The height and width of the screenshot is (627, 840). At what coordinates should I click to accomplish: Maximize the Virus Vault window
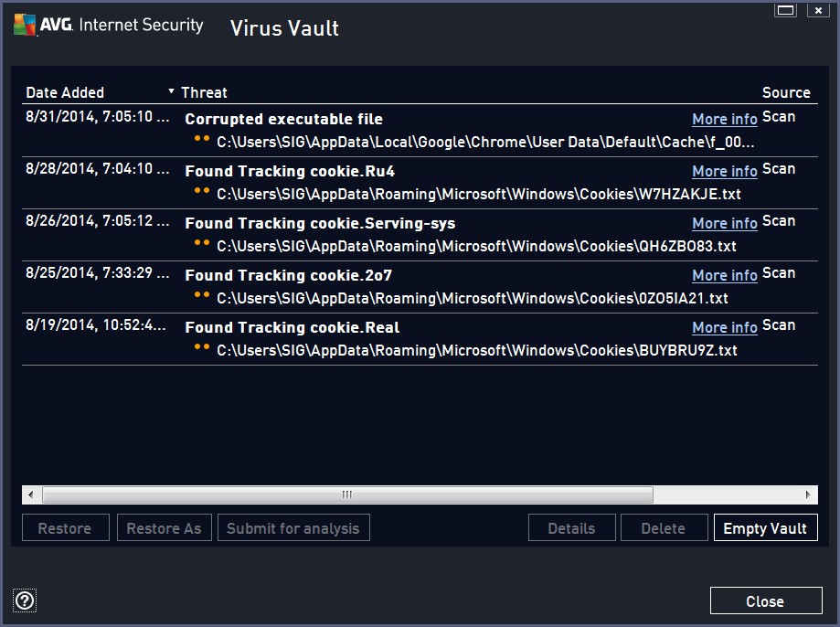pos(786,10)
